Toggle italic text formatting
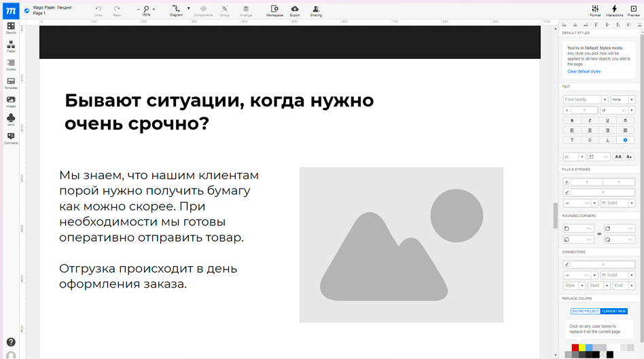This screenshot has height=359, width=644. pyautogui.click(x=590, y=120)
